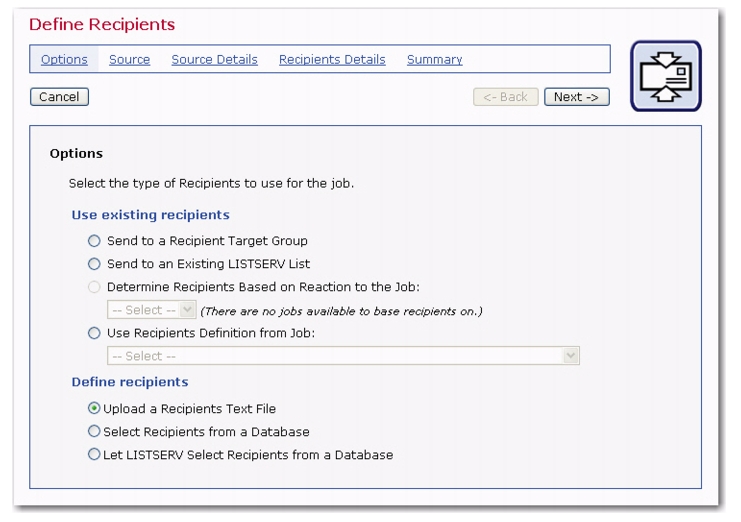The height and width of the screenshot is (522, 741).
Task: Click the recipients envelope icon at top right
Action: tap(665, 76)
